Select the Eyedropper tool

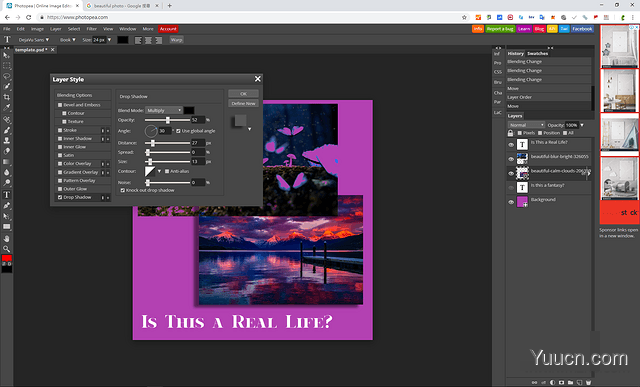pos(6,107)
